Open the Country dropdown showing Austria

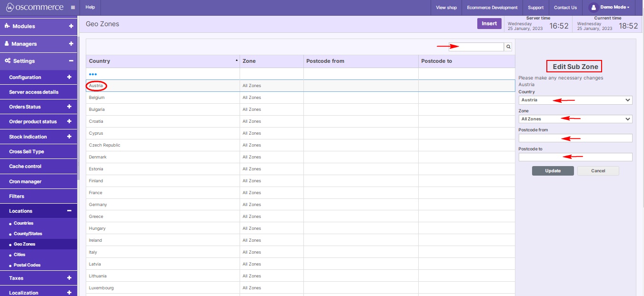coord(575,100)
